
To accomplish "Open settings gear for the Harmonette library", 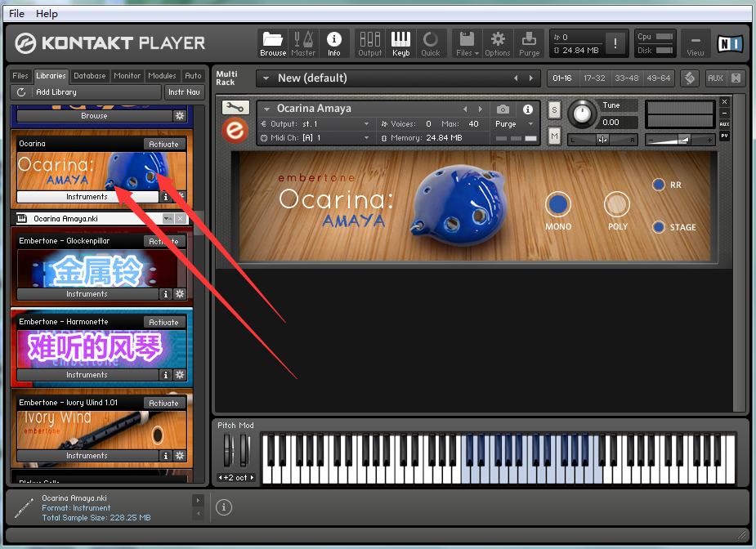I will click(179, 375).
